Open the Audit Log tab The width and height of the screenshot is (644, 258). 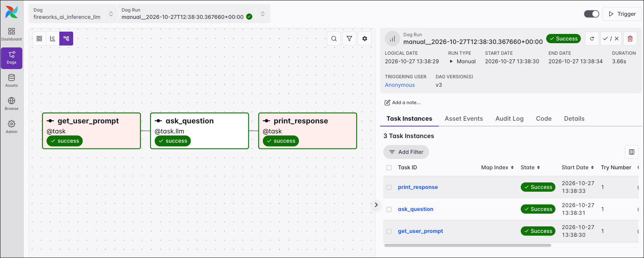coord(510,118)
